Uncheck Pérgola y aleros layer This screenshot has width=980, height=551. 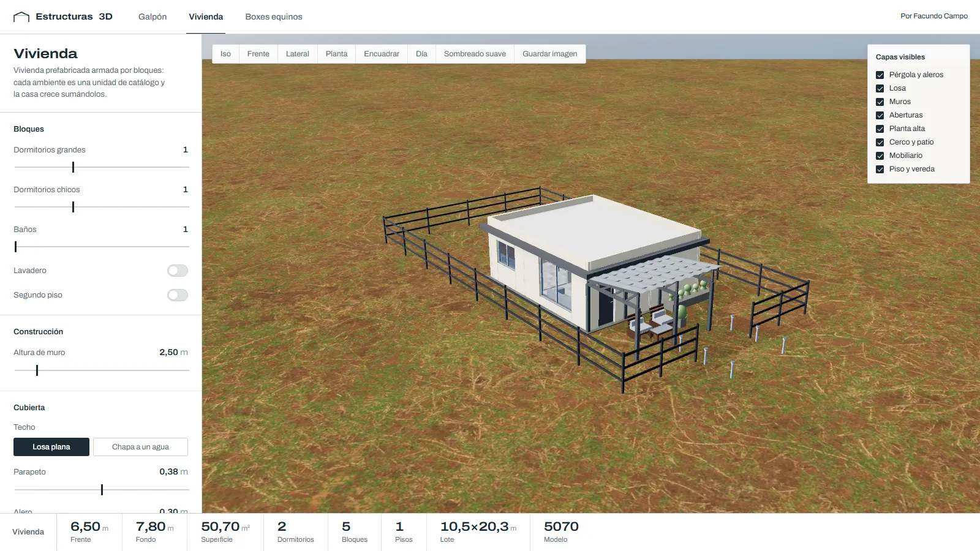coord(880,75)
